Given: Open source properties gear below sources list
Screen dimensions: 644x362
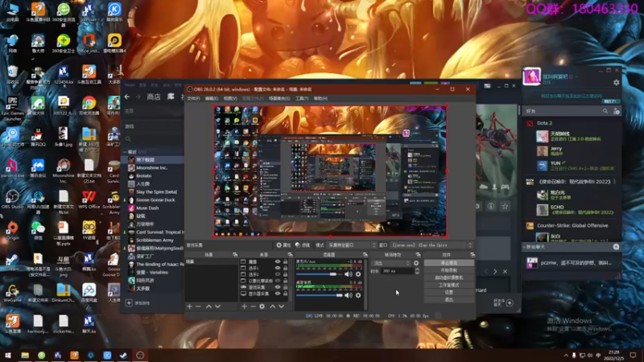Looking at the screenshot, I should 262,306.
